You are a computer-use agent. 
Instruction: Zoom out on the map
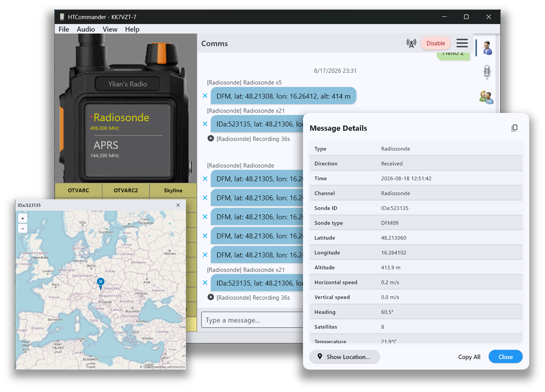coord(23,228)
